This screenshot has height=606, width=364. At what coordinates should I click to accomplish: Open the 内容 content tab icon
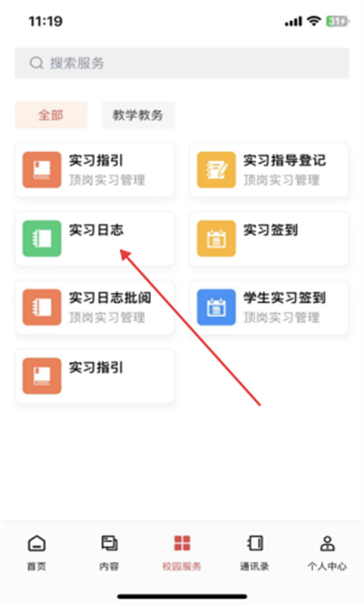(109, 543)
